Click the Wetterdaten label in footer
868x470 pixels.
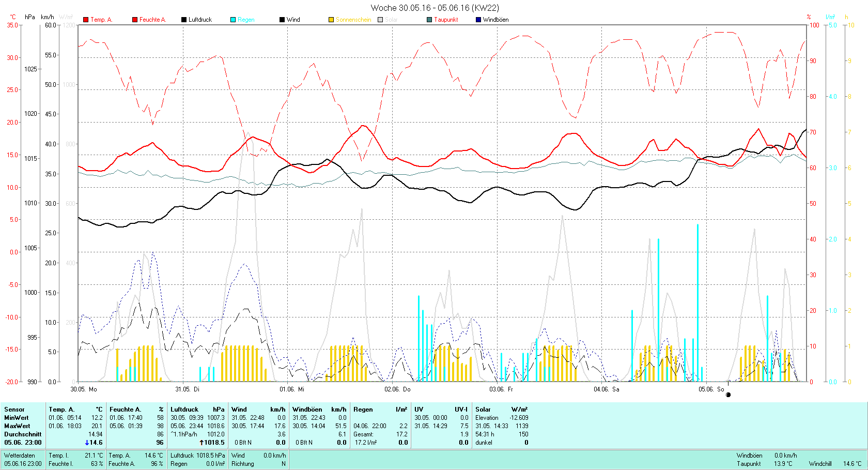pyautogui.click(x=20, y=455)
